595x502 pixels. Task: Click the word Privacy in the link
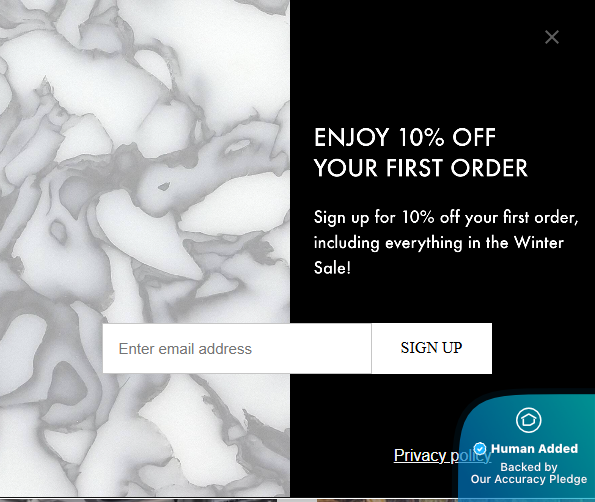[x=420, y=455]
